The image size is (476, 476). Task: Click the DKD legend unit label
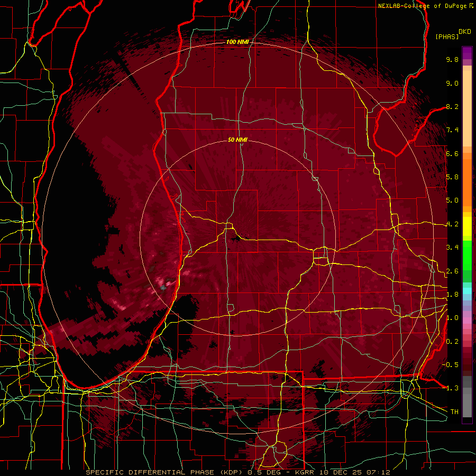(x=465, y=32)
